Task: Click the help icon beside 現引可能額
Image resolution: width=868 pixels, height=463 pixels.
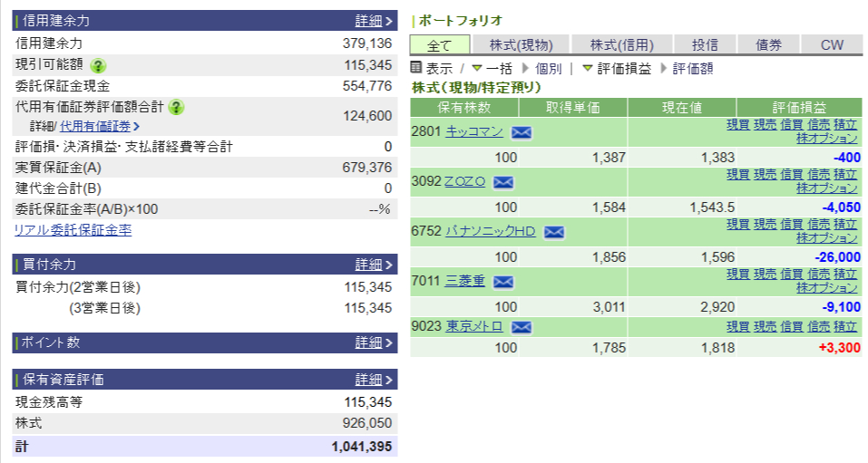Action: coord(98,65)
